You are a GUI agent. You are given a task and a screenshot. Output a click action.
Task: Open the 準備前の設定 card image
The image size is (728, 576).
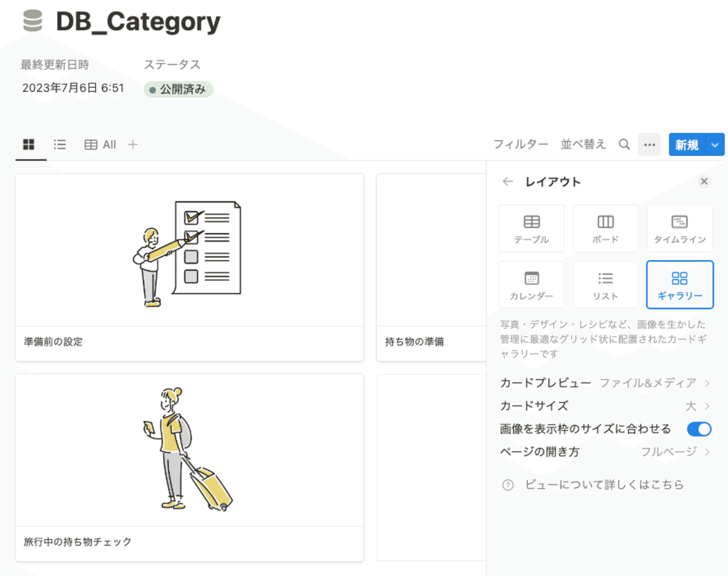[189, 250]
